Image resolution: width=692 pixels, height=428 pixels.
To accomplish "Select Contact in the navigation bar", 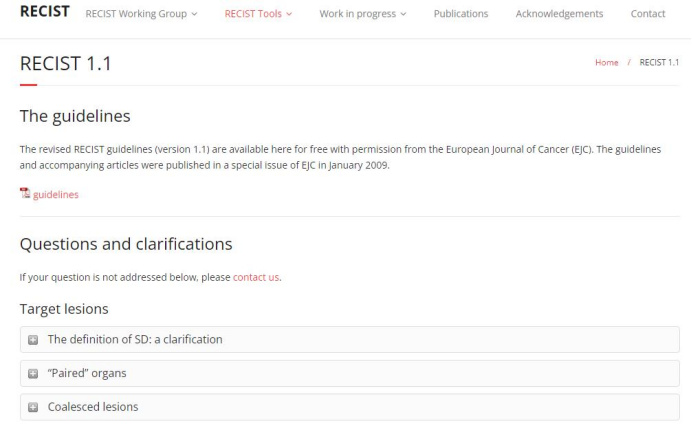I will (x=648, y=14).
